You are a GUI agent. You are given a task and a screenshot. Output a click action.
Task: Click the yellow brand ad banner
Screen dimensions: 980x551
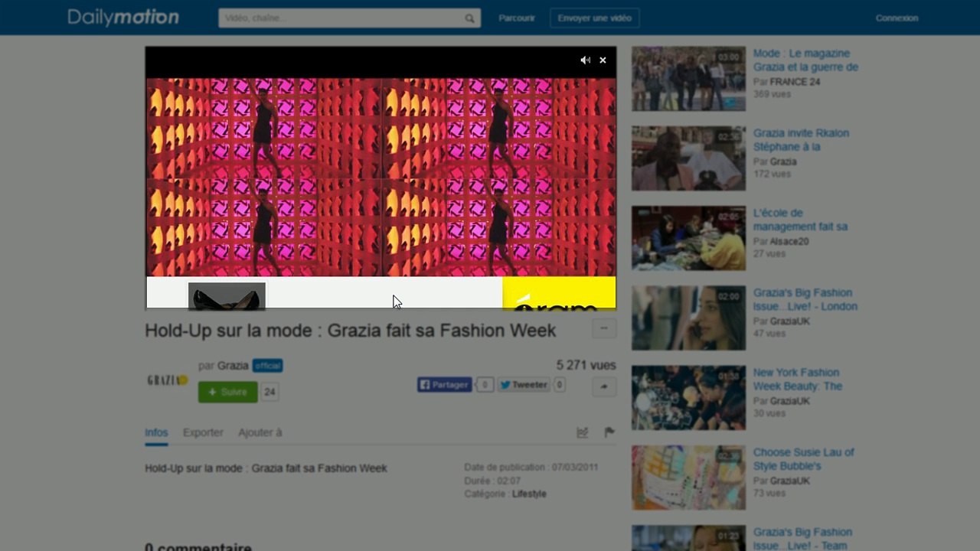[x=559, y=293]
